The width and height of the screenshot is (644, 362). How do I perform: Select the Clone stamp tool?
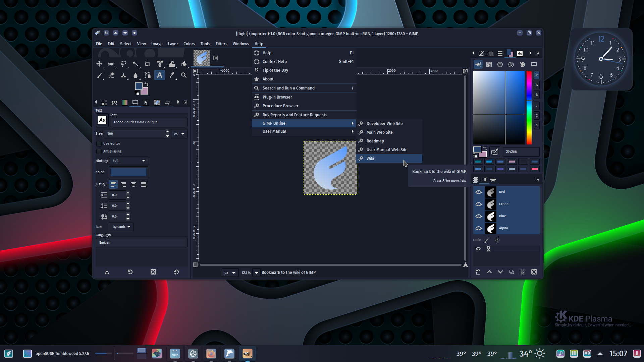tap(123, 75)
